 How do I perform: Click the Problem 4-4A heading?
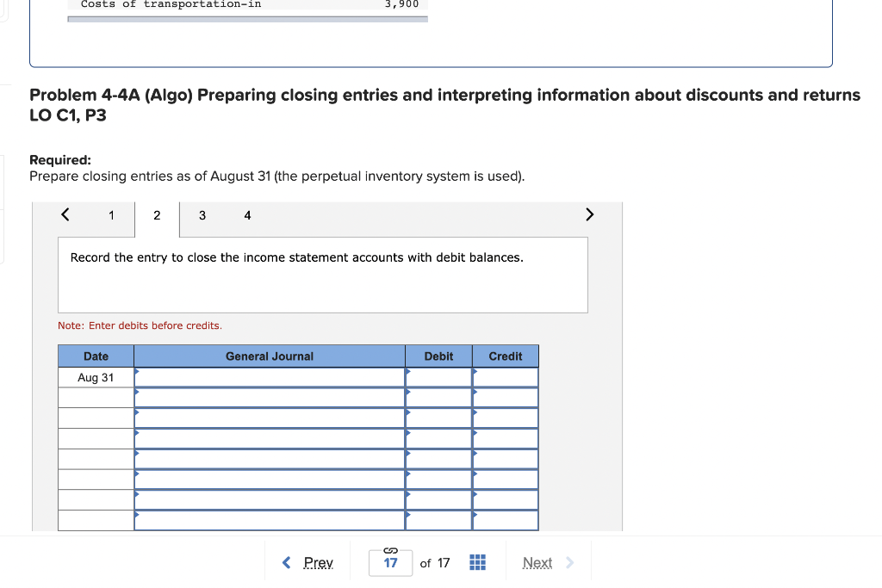pos(445,104)
